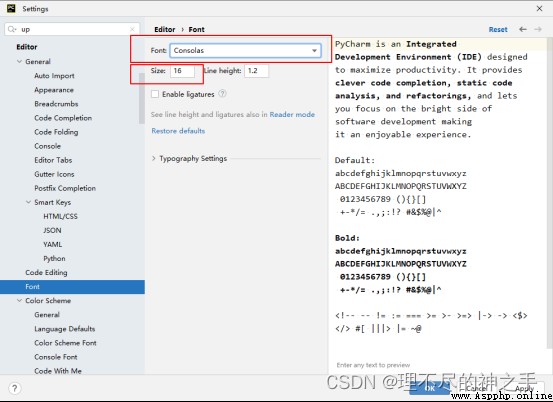Click the settings tree scrollbar
This screenshot has width=553, height=402.
point(142,99)
